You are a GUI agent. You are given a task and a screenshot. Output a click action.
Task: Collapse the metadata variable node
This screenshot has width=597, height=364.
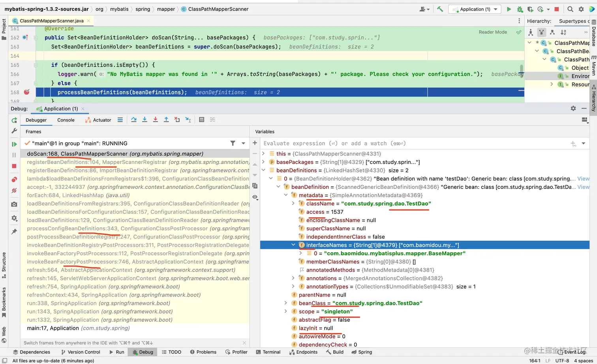pos(286,195)
